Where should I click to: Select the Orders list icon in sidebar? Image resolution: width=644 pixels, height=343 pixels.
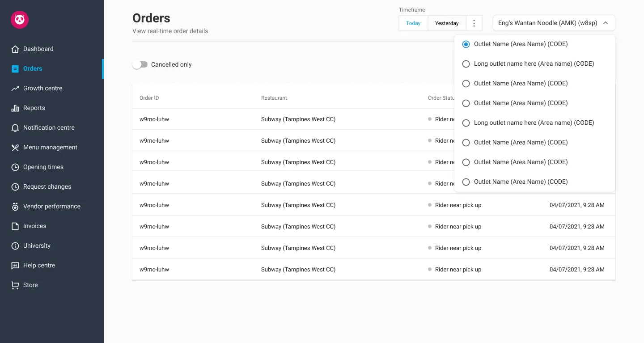tap(15, 69)
